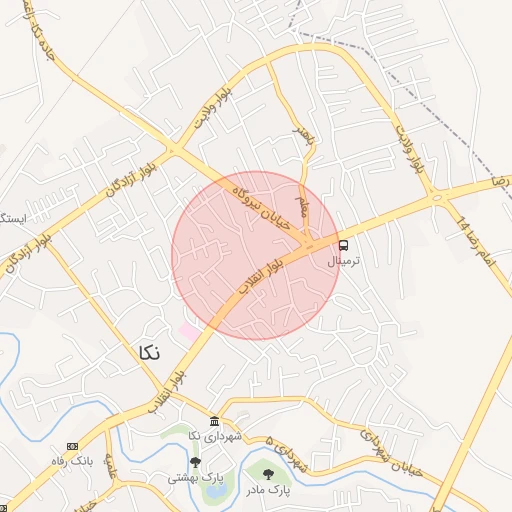Click the Bank Refah money icon
The height and width of the screenshot is (512, 512).
coord(72,446)
